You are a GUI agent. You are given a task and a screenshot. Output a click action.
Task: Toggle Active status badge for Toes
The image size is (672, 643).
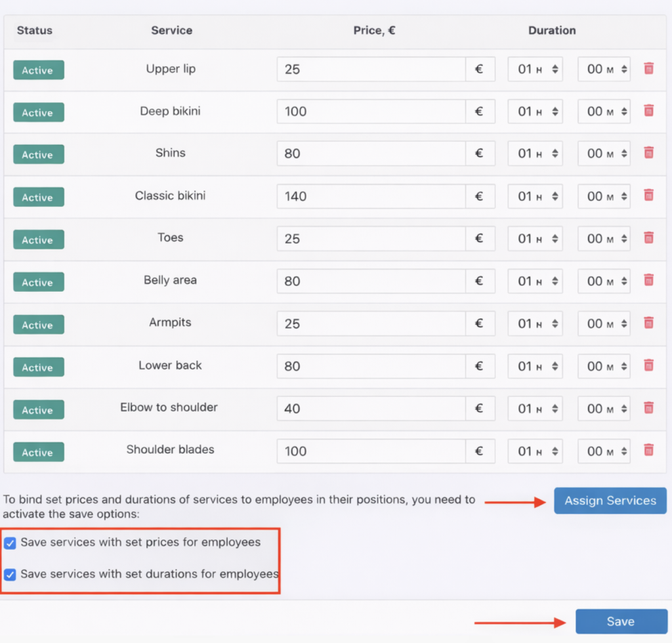tap(38, 239)
